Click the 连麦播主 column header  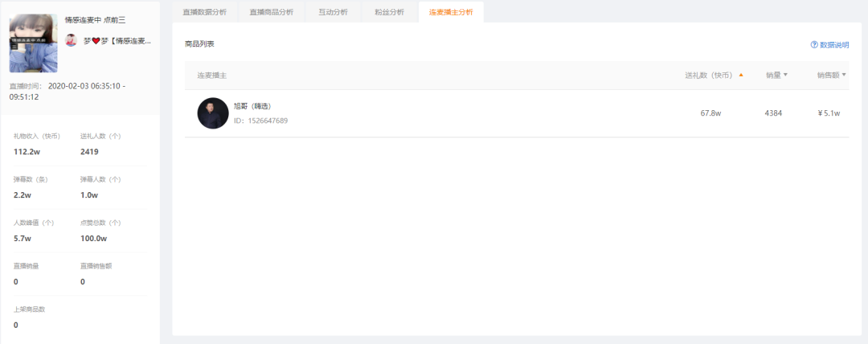(x=212, y=76)
